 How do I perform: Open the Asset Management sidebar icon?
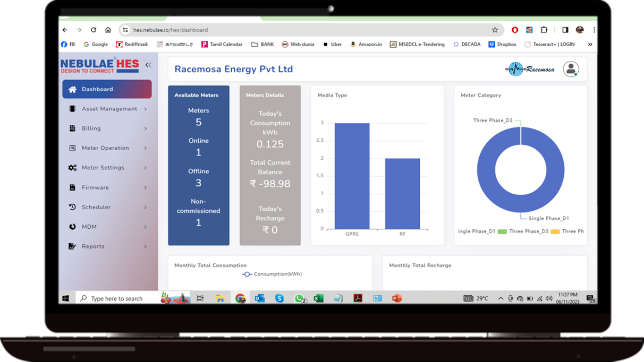pyautogui.click(x=72, y=108)
